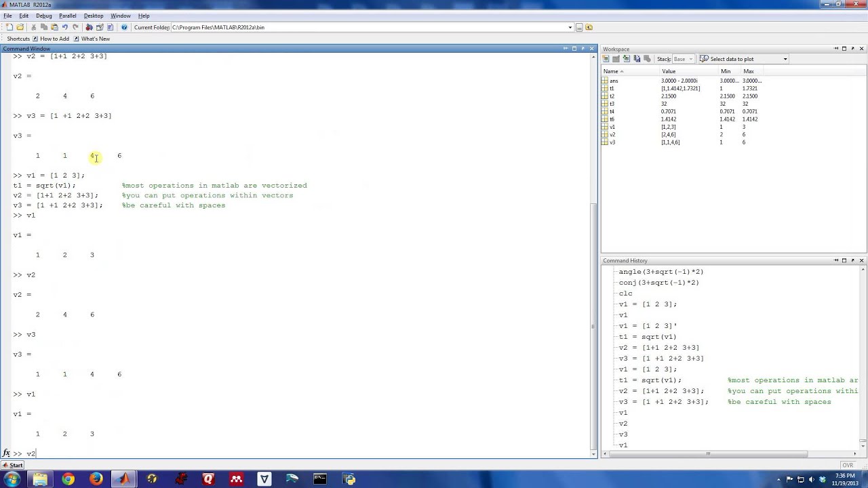Open the command prompt taskbar icon

(320, 479)
